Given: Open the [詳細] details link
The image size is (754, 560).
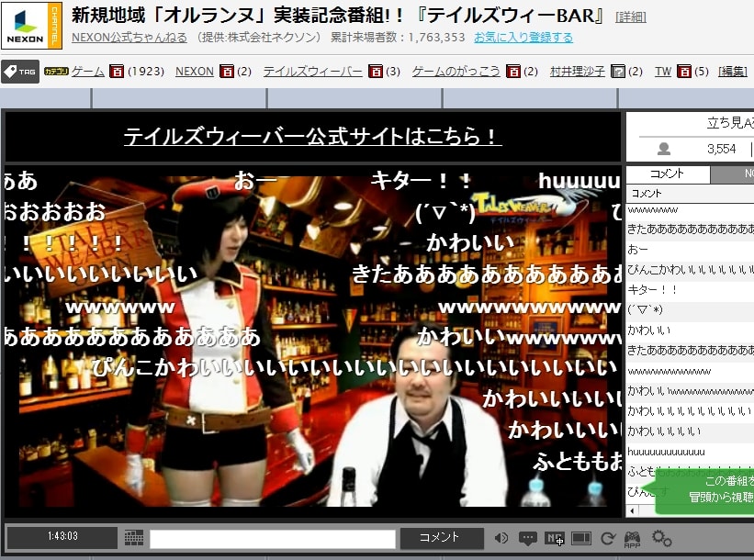Looking at the screenshot, I should 630,17.
